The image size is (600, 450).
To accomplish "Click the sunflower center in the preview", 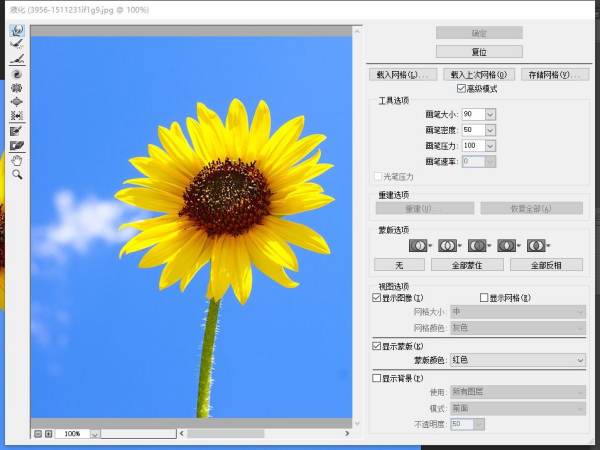I will pos(227,197).
